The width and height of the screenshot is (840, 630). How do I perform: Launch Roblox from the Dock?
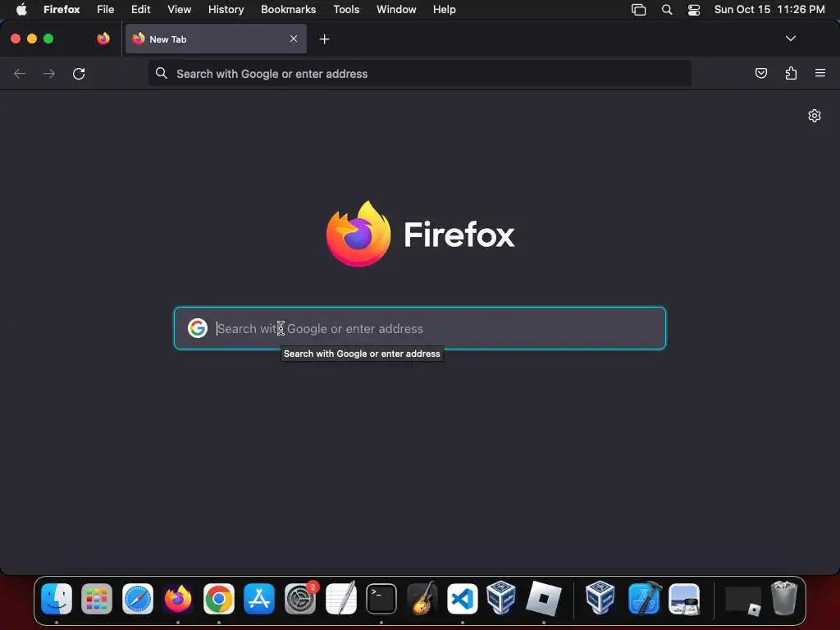point(544,598)
